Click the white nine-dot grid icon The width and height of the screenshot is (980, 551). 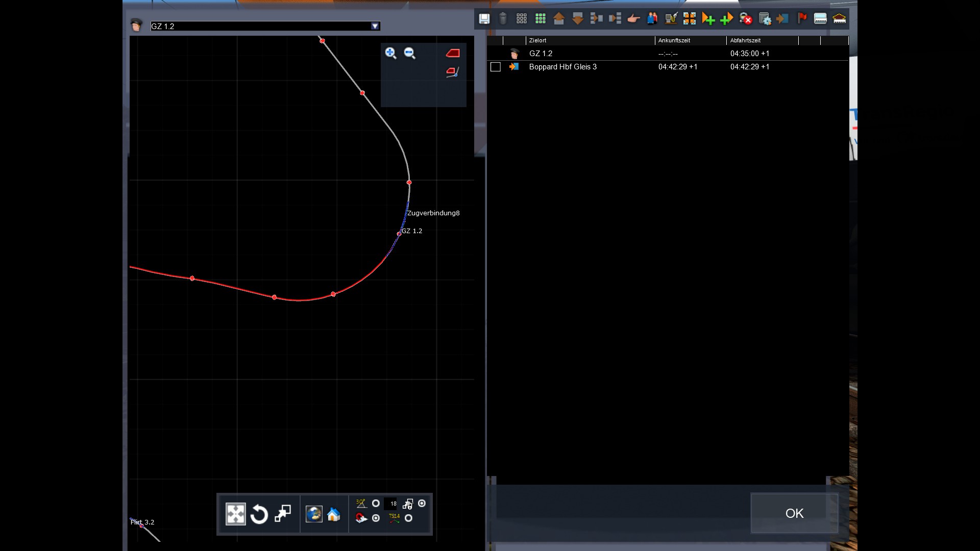[521, 19]
